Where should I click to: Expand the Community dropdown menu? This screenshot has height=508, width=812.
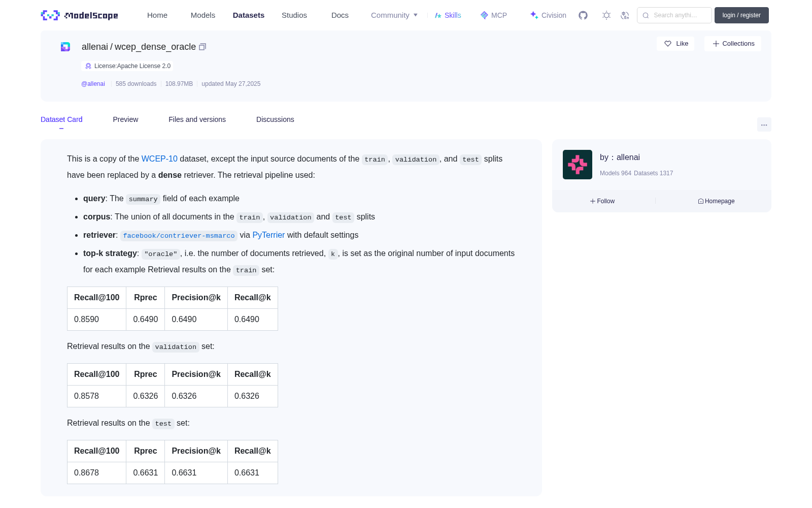(x=394, y=15)
